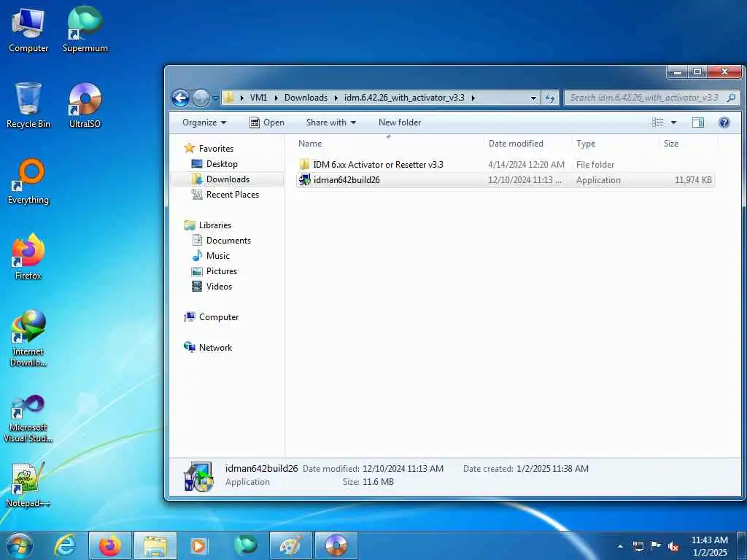Open address bar history dropdown arrow

533,98
